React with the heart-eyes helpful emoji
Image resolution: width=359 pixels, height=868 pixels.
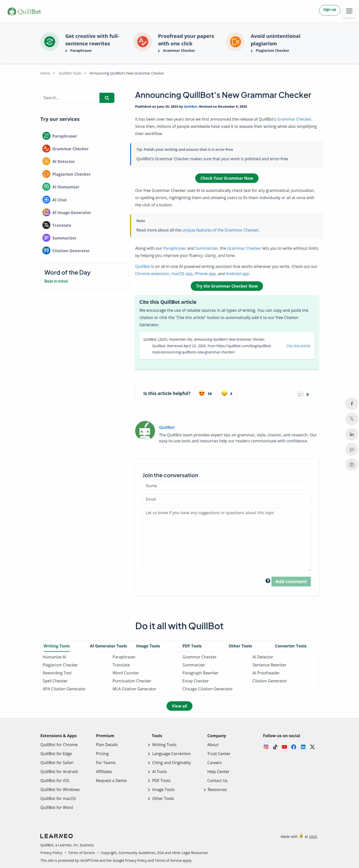[x=205, y=393]
